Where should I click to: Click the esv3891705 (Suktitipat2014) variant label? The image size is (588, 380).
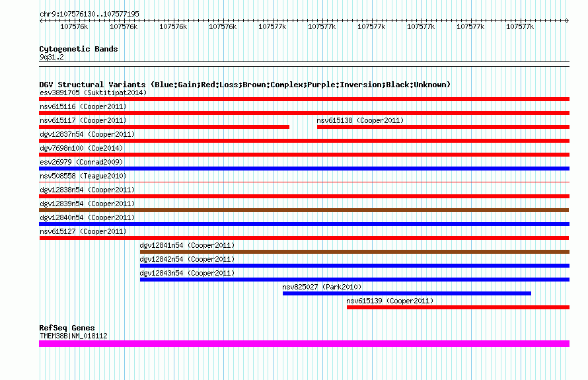(93, 93)
